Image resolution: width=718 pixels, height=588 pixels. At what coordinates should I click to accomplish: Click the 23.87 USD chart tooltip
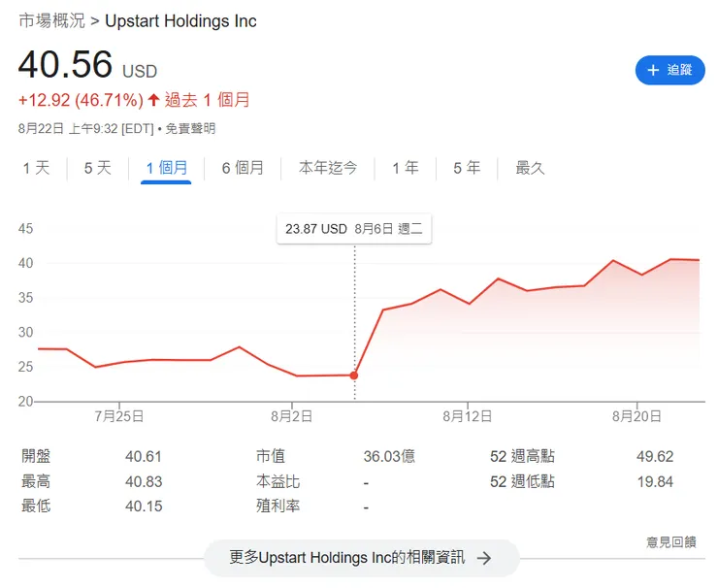(x=354, y=229)
